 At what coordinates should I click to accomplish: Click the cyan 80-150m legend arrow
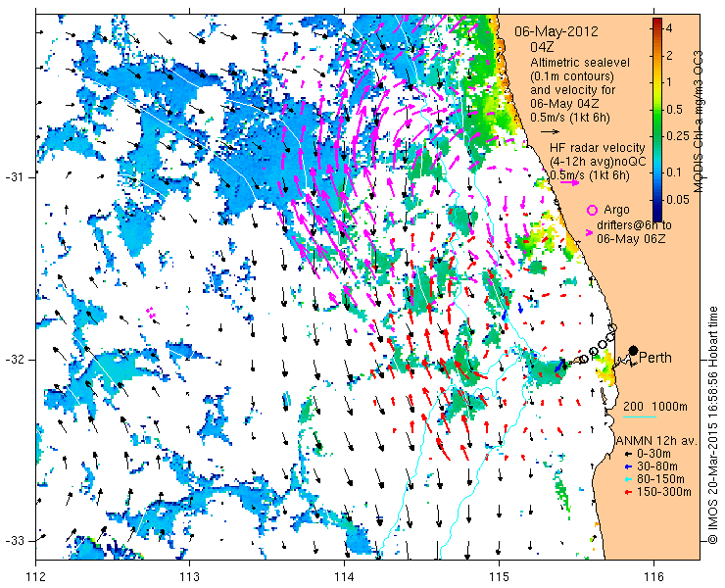coord(628,479)
